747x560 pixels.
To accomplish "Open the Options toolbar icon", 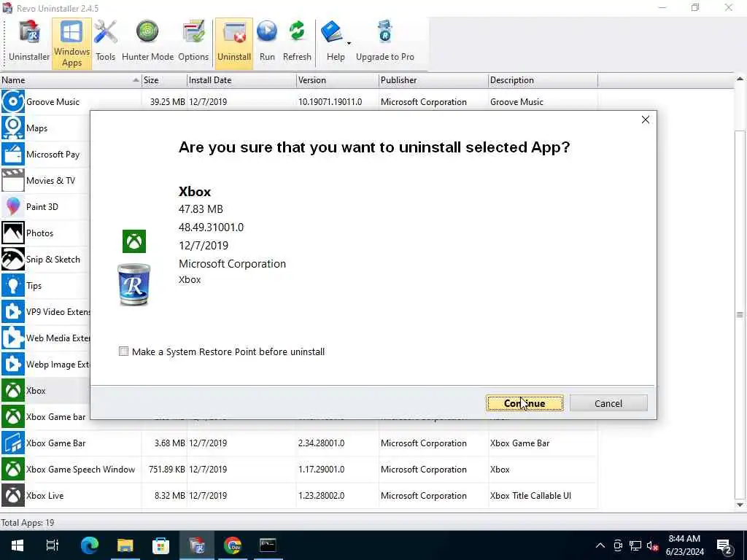I will click(193, 43).
